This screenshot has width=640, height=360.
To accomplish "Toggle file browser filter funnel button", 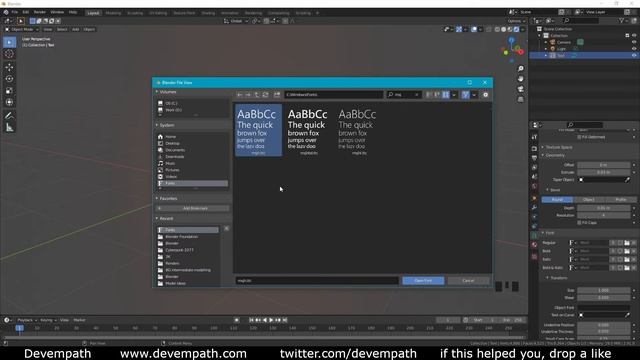I will [x=465, y=95].
